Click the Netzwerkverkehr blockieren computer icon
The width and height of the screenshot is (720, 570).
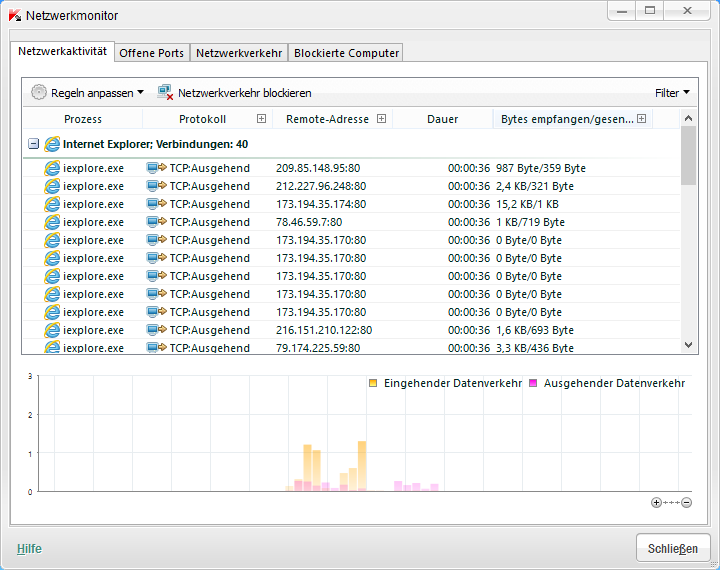[165, 92]
